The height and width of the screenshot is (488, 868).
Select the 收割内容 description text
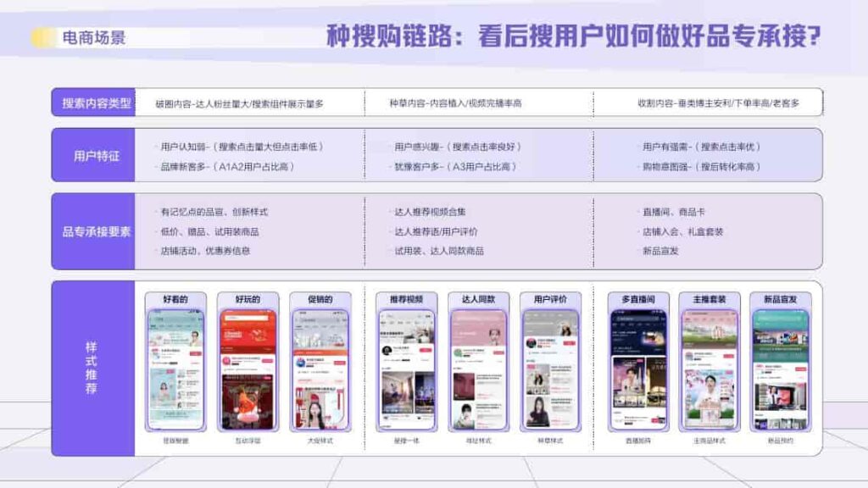coord(718,103)
